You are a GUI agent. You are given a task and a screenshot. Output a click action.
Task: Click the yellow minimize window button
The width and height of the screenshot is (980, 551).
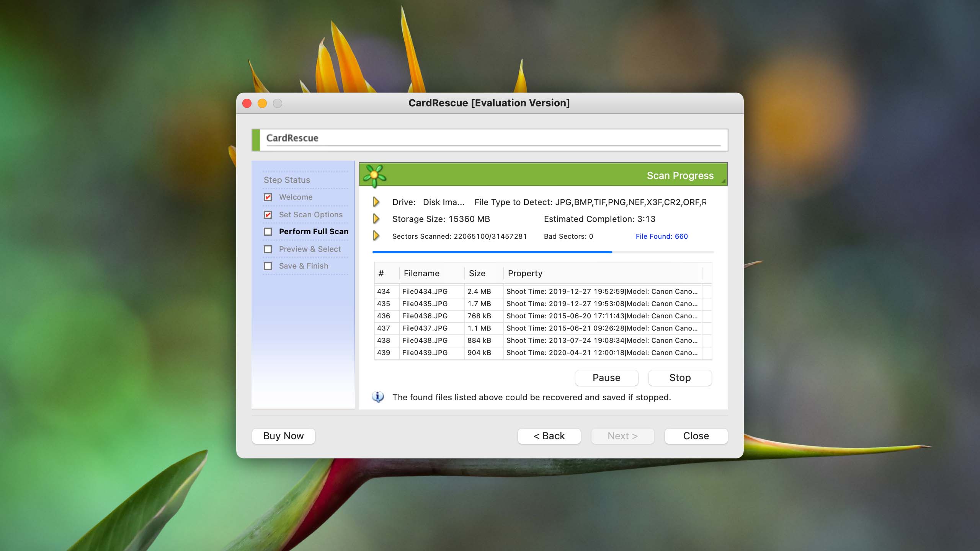(x=262, y=103)
